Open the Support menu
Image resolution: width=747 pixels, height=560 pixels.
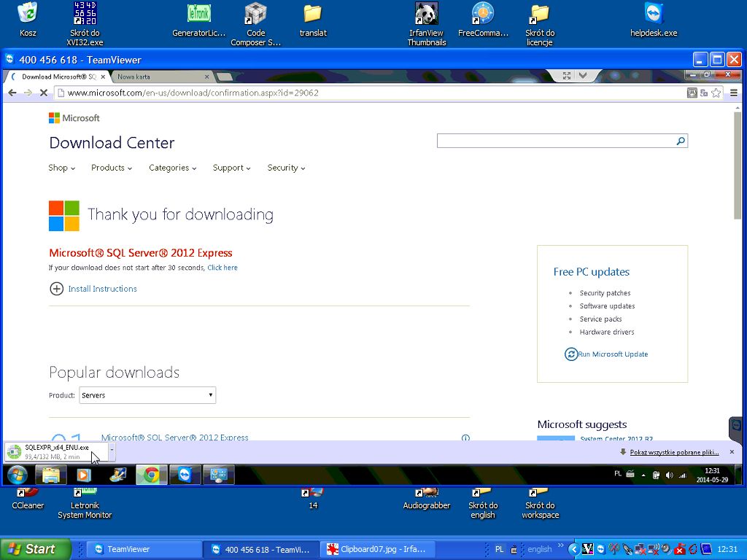click(x=231, y=168)
